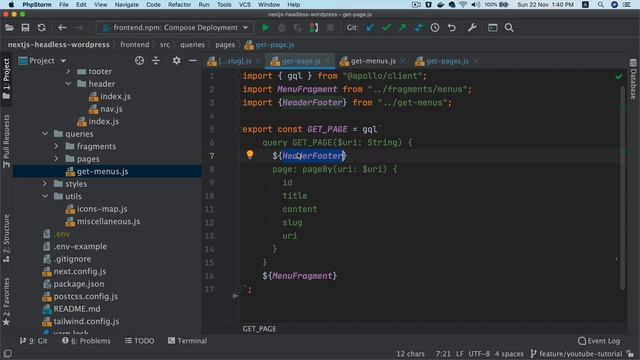Open the TODO tool window
This screenshot has height=360, width=640.
tap(140, 341)
